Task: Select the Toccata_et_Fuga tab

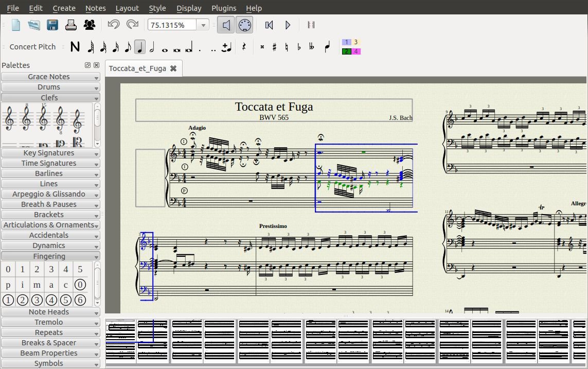Action: [x=138, y=68]
